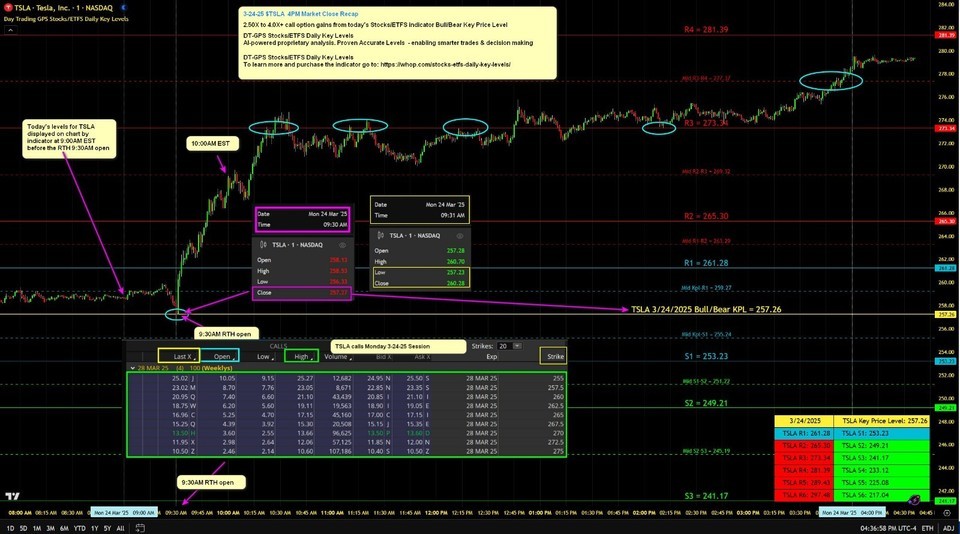
Task: Select the 1M range
Action: coord(37,528)
